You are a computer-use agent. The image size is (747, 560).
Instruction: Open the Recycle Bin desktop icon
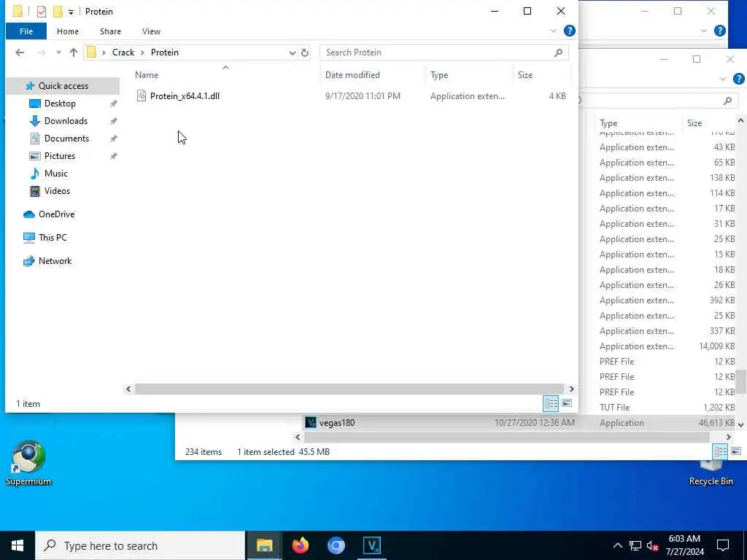pyautogui.click(x=711, y=472)
